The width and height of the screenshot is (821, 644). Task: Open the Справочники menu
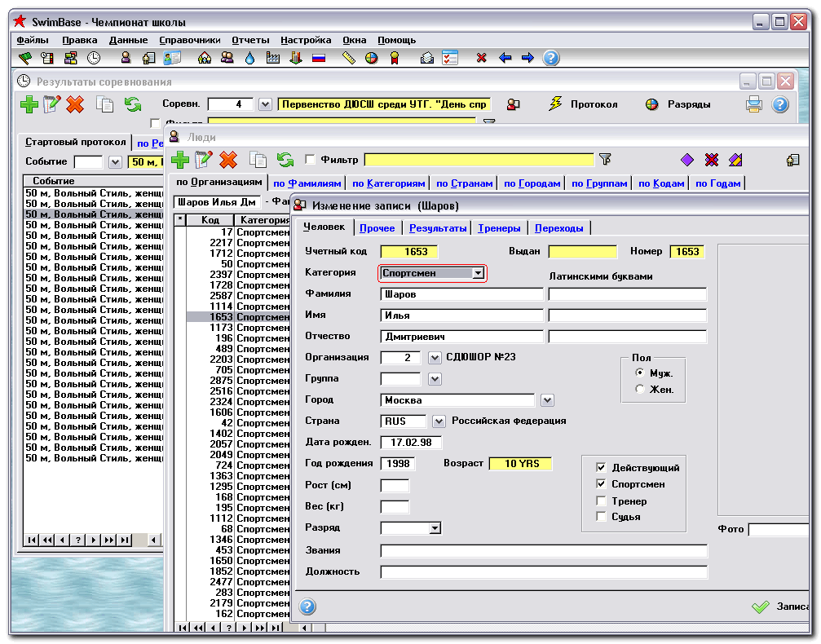188,39
